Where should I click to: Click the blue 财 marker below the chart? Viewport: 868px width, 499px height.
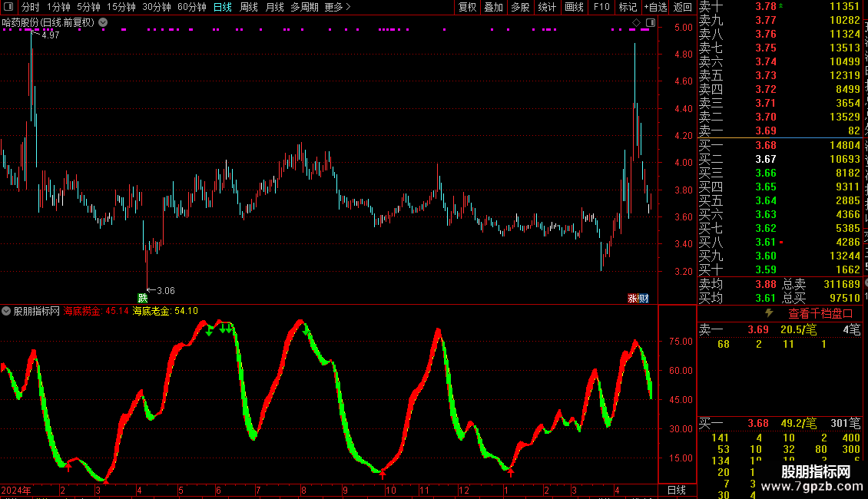pos(643,298)
